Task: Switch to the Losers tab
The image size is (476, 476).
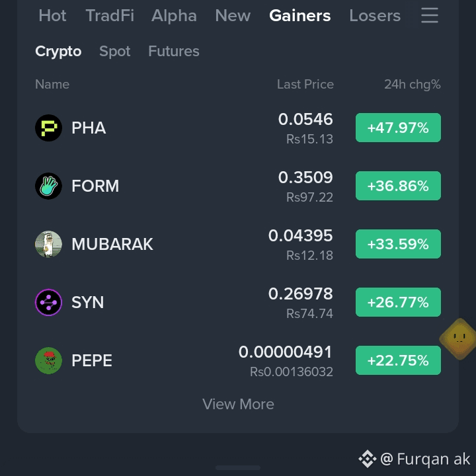Action: (375, 15)
